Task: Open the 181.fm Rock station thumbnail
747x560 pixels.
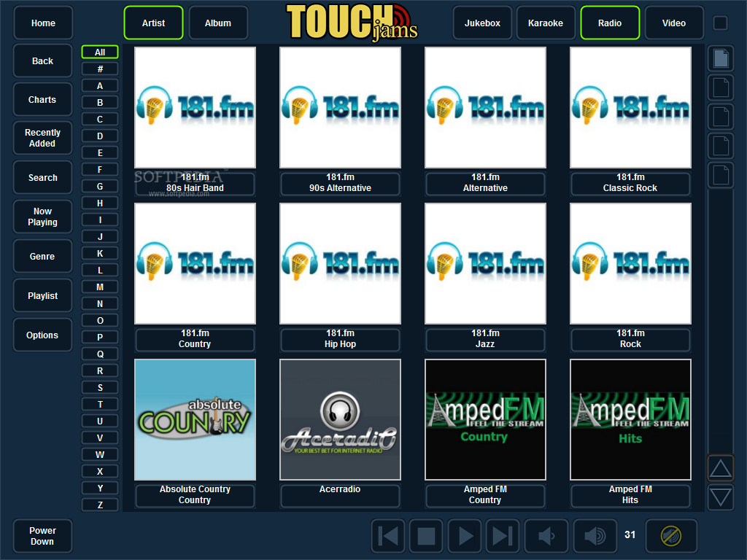Action: pos(631,264)
